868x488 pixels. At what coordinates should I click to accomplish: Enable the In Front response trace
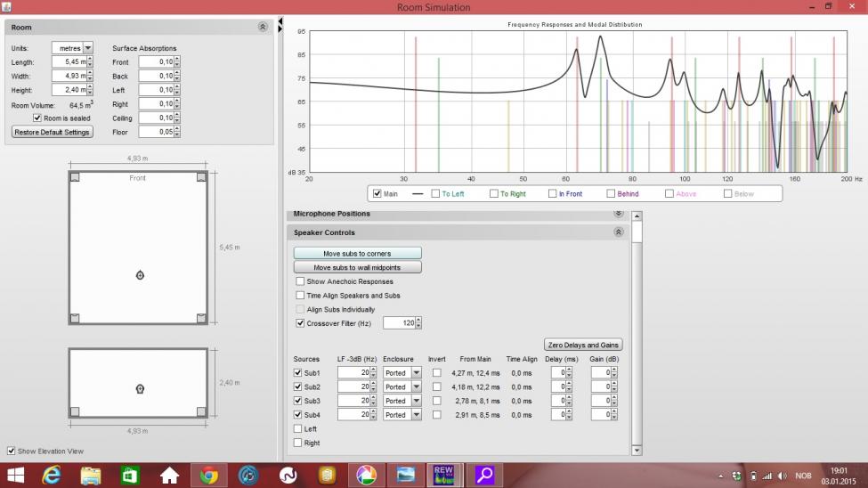pyautogui.click(x=553, y=193)
